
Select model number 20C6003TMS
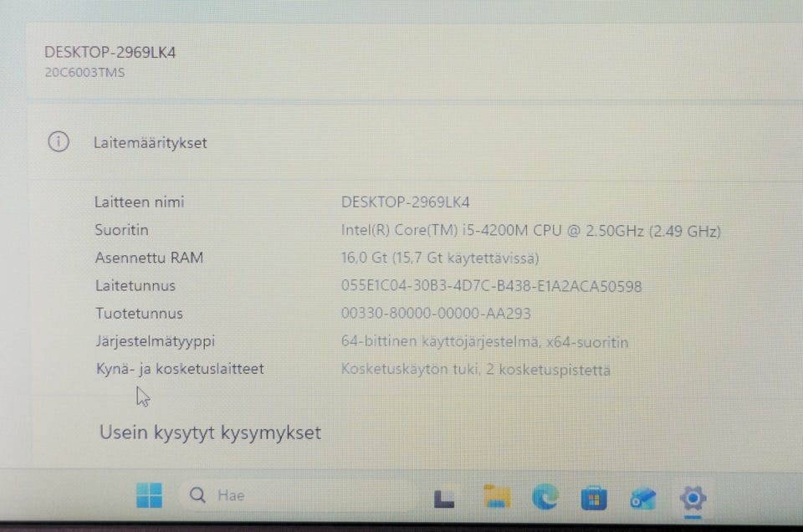click(x=84, y=72)
